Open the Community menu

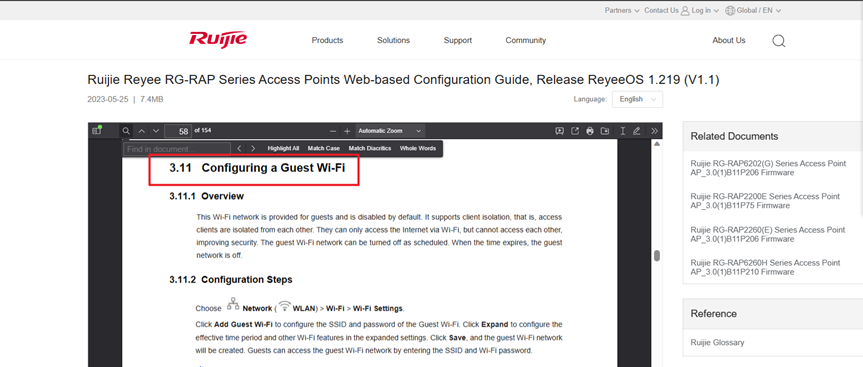coord(526,40)
